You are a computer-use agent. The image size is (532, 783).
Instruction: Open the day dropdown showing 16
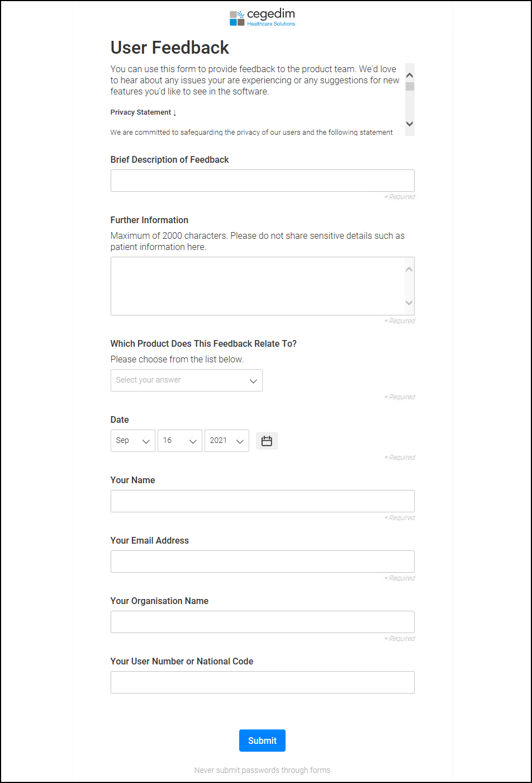180,441
